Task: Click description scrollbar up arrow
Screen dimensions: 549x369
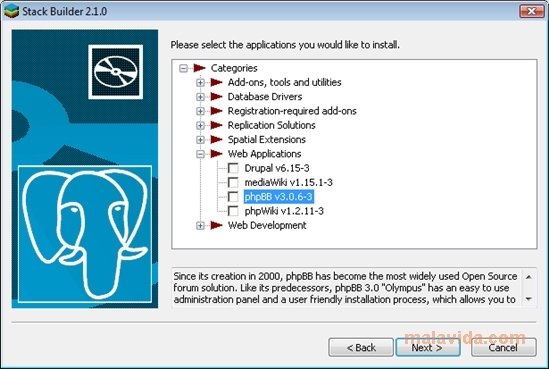Action: (x=529, y=277)
